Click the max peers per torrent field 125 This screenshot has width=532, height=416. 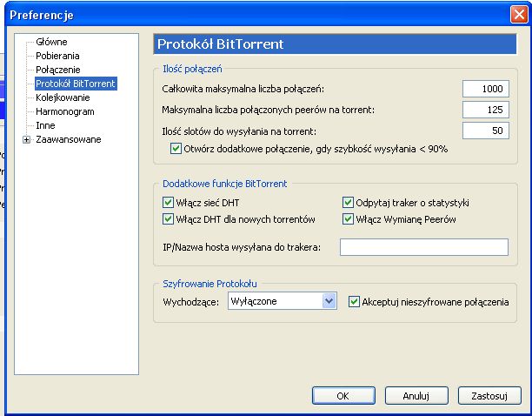pyautogui.click(x=486, y=110)
